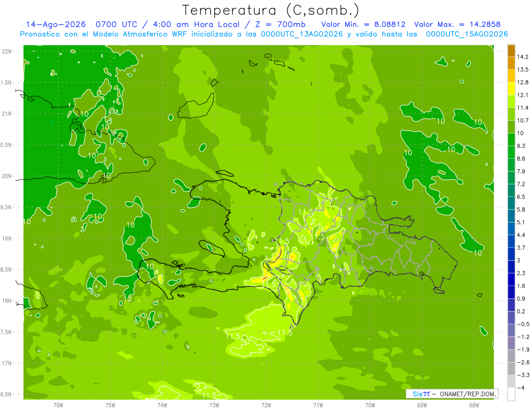Click the 0.9 legend value

pyautogui.click(x=521, y=298)
